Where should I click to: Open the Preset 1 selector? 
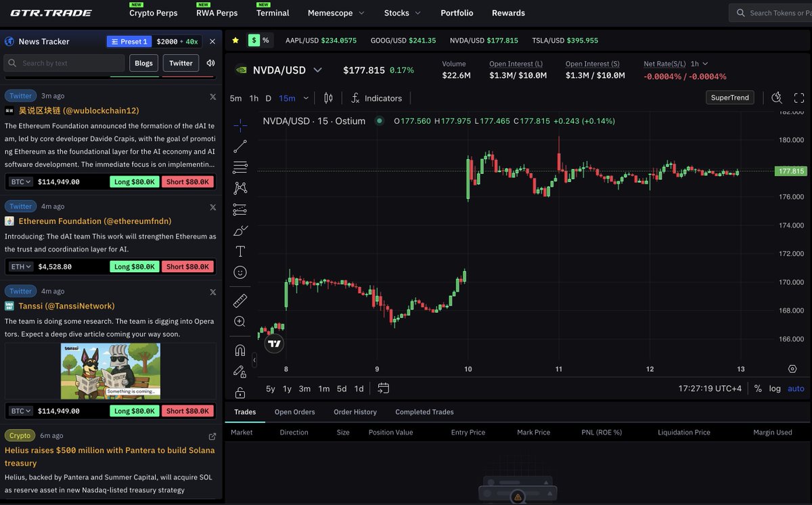(x=129, y=41)
